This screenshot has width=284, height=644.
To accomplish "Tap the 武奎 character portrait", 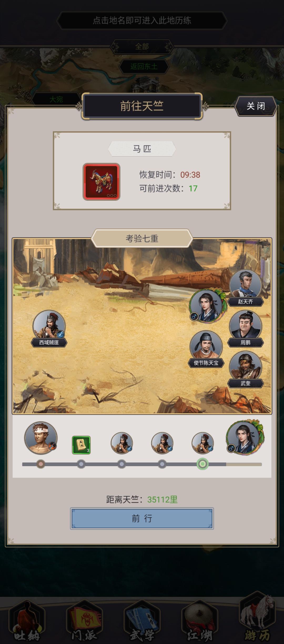I will point(245,367).
